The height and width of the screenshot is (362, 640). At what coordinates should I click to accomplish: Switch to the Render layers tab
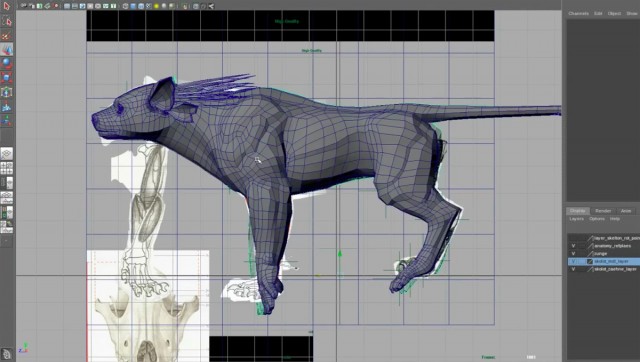pos(603,211)
